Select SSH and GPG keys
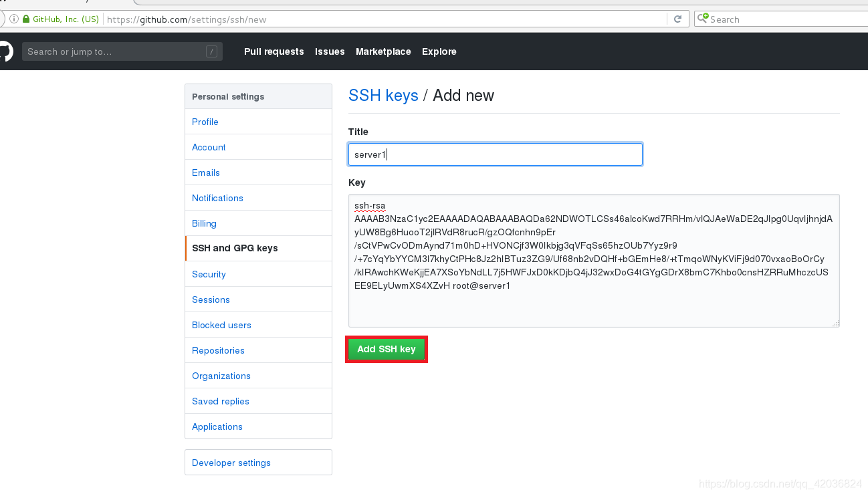 258,248
